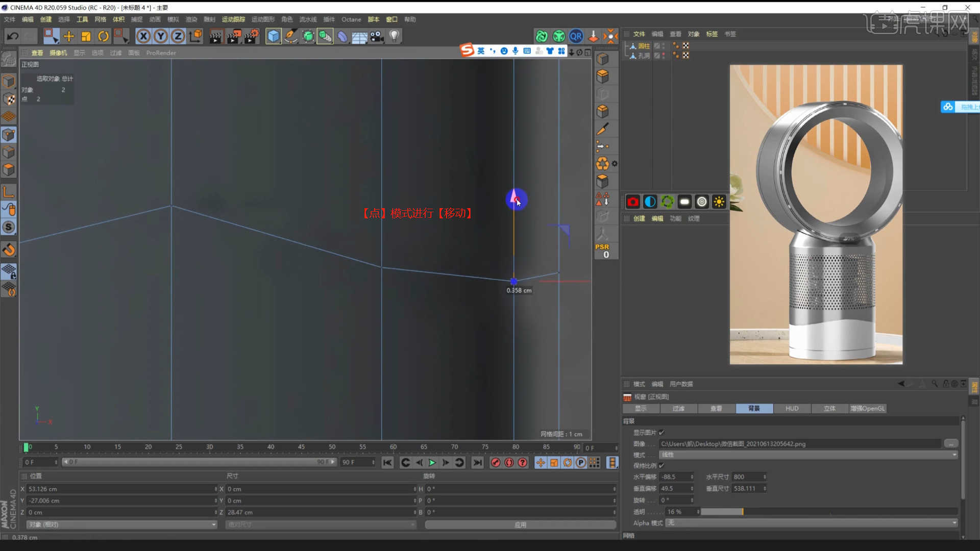Select the 圆柱 object in object manager

coord(644,46)
